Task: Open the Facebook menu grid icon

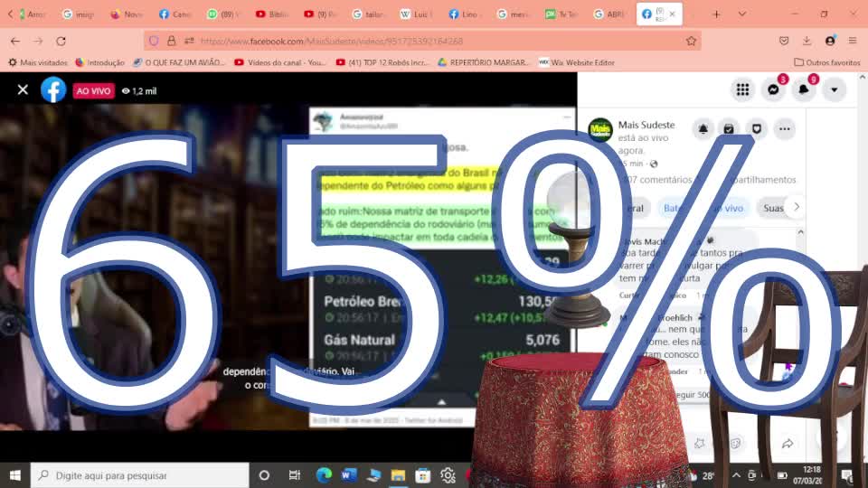Action: [742, 89]
